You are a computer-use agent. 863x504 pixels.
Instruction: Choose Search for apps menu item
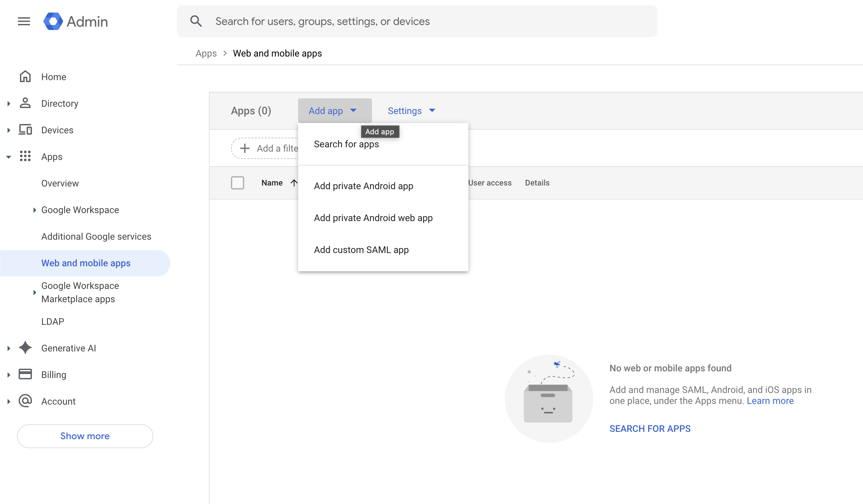[383, 144]
